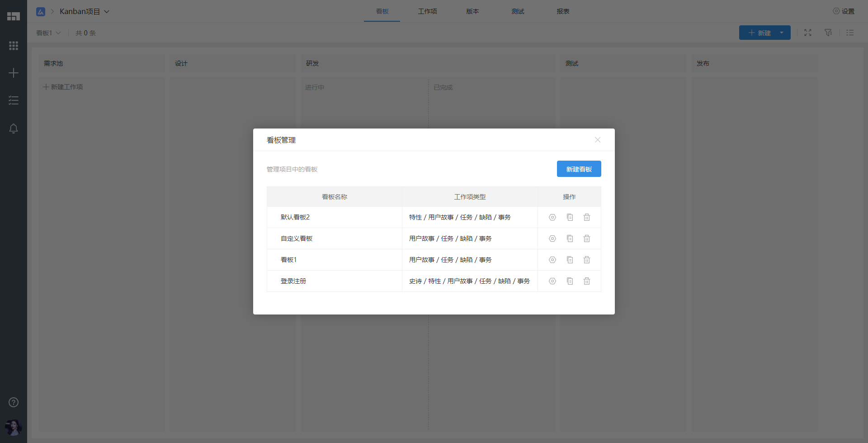Open the dashboard icon in sidebar
This screenshot has width=868, height=443.
point(14,16)
